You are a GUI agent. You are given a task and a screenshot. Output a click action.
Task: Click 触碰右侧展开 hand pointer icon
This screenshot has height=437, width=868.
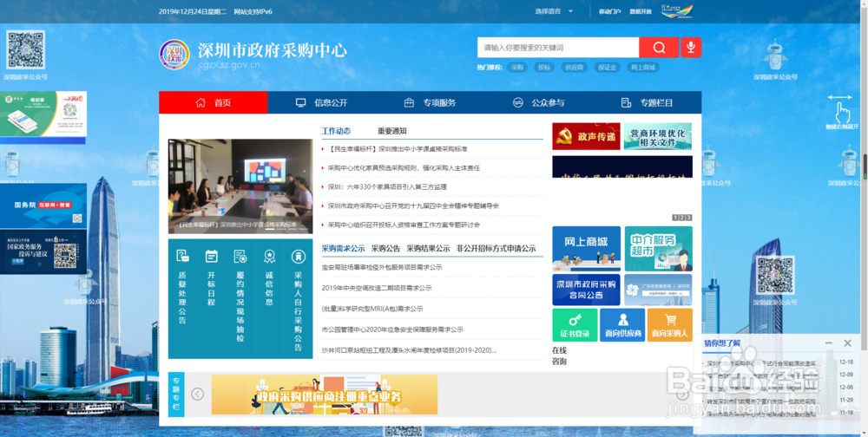(842, 113)
